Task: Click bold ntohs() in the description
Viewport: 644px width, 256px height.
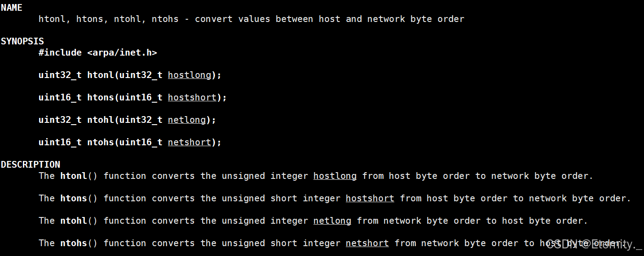Action: click(79, 243)
